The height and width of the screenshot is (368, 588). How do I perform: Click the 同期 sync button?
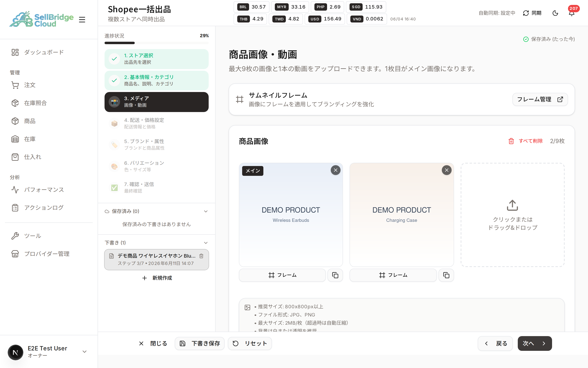[x=532, y=13]
